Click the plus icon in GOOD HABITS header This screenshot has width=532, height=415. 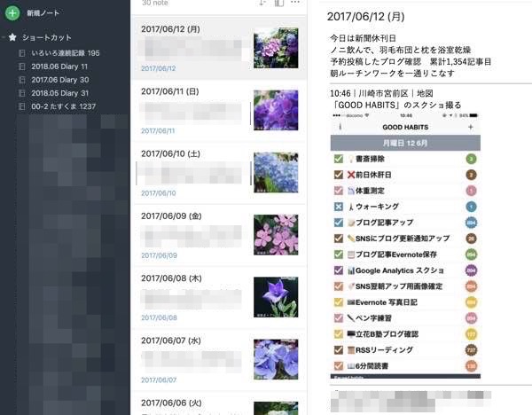tap(471, 128)
